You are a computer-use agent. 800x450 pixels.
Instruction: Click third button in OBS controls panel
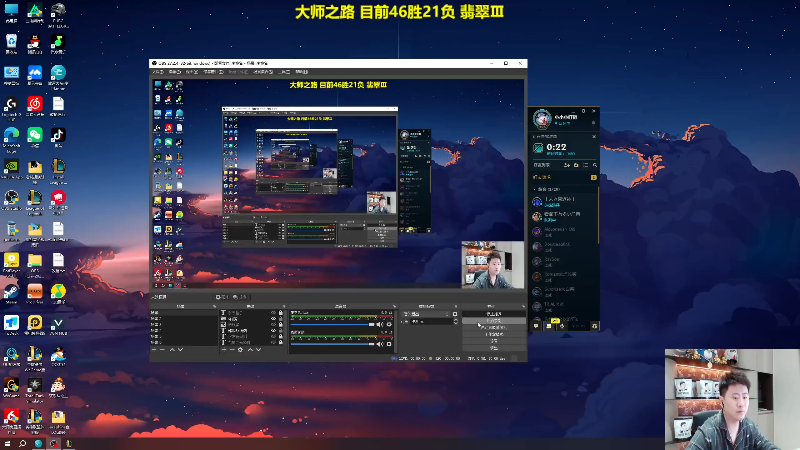[x=494, y=328]
